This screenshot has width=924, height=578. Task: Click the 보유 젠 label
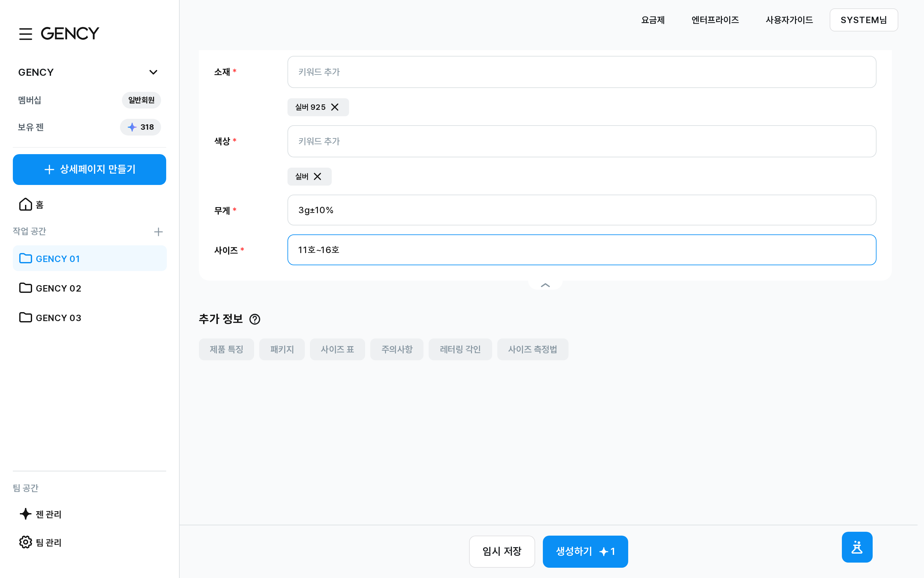click(30, 127)
